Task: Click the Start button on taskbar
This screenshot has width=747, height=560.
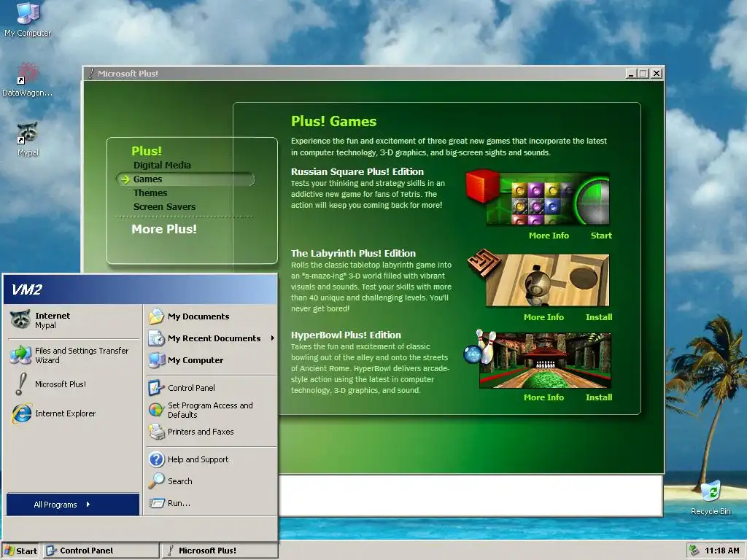Action: point(20,551)
